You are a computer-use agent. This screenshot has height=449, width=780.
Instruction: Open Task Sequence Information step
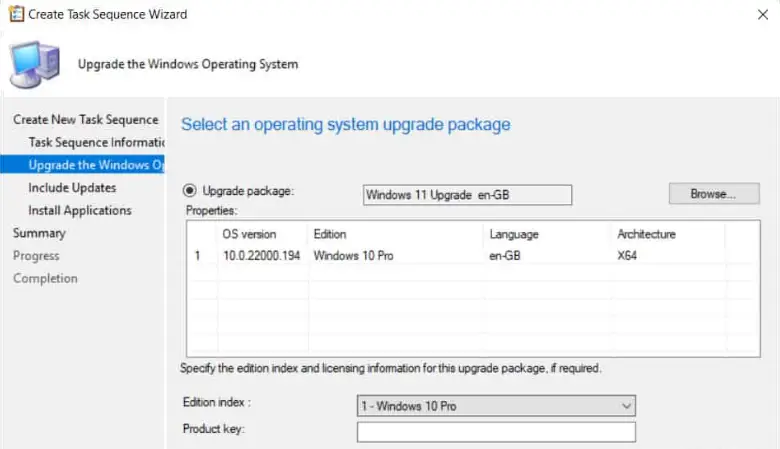click(x=96, y=142)
